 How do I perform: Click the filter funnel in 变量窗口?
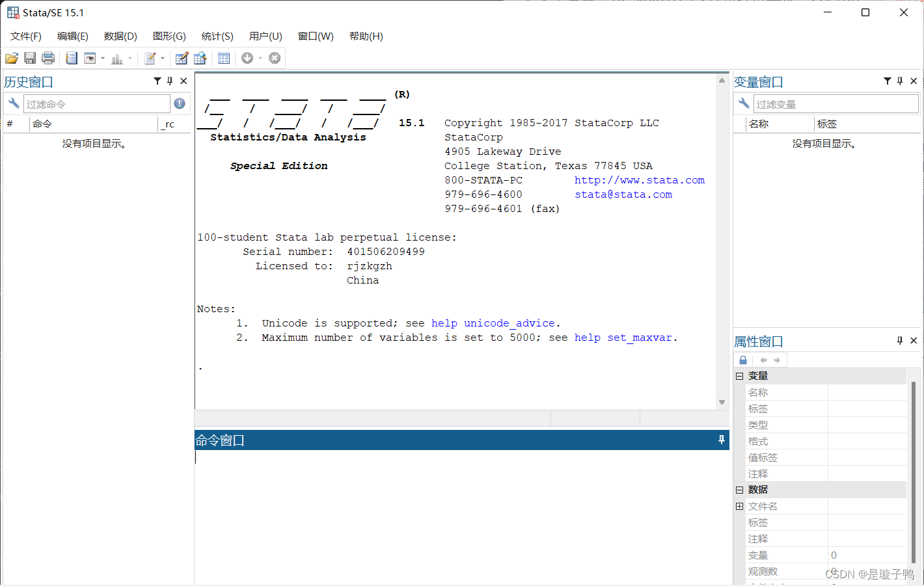click(x=888, y=81)
